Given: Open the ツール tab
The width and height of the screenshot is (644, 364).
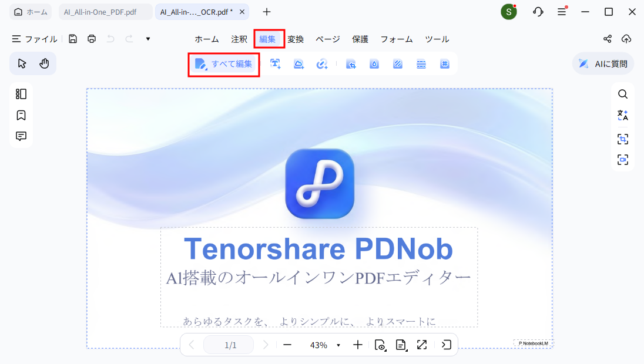Looking at the screenshot, I should click(x=437, y=39).
